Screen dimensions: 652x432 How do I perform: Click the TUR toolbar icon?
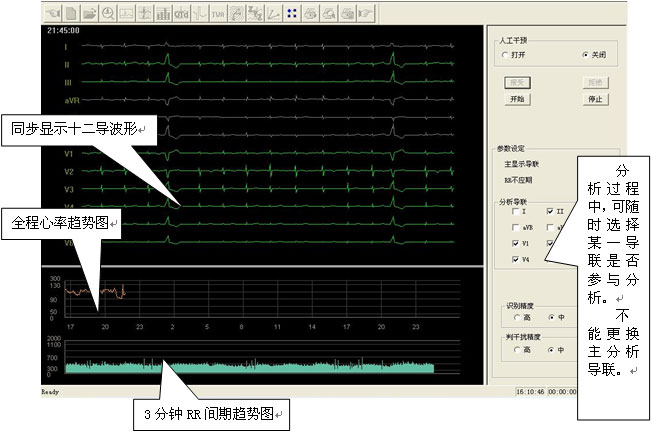[218, 14]
